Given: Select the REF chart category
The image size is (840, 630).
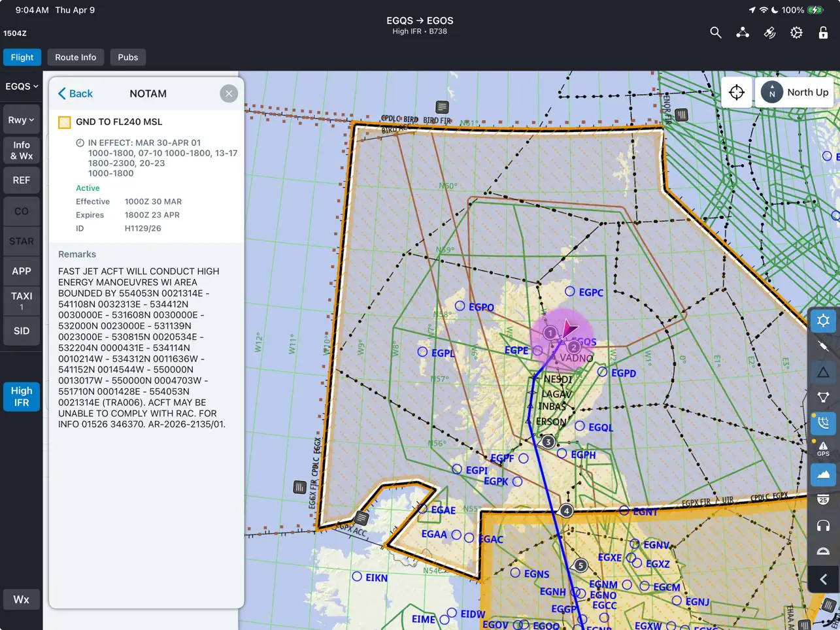Looking at the screenshot, I should pos(22,180).
